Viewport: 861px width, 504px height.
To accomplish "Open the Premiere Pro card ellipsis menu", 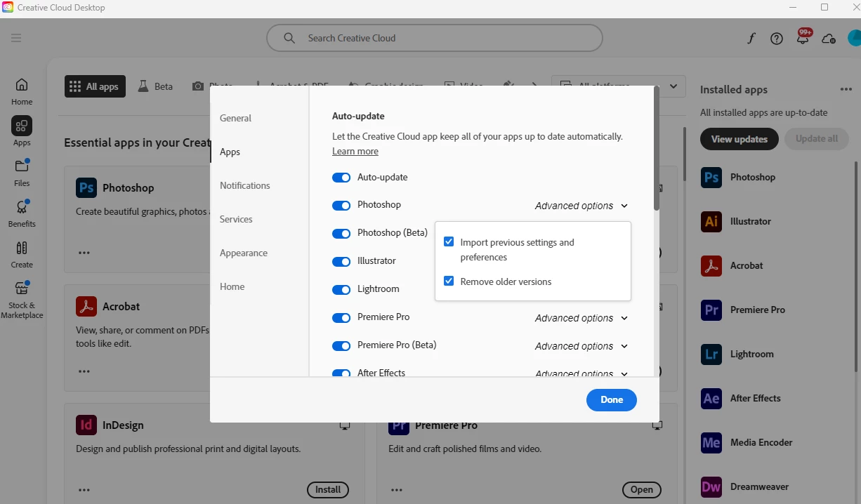I will [x=397, y=490].
